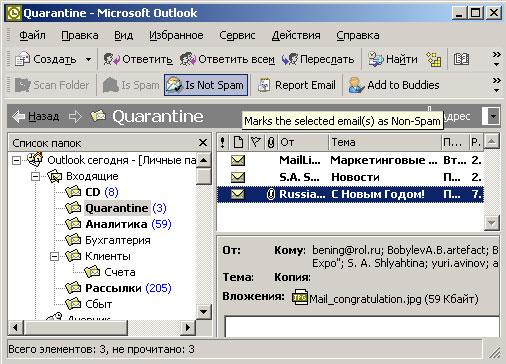Open the Избранное menu
The image size is (506, 364).
[x=176, y=35]
